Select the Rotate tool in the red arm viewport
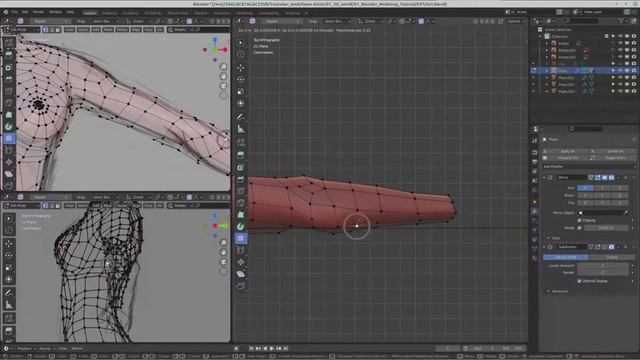Viewport: 640px width, 360px height. click(x=241, y=79)
